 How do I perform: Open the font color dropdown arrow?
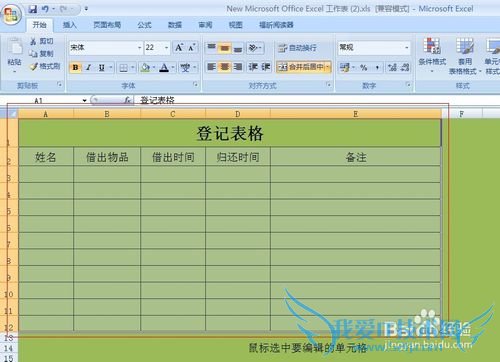(x=173, y=68)
